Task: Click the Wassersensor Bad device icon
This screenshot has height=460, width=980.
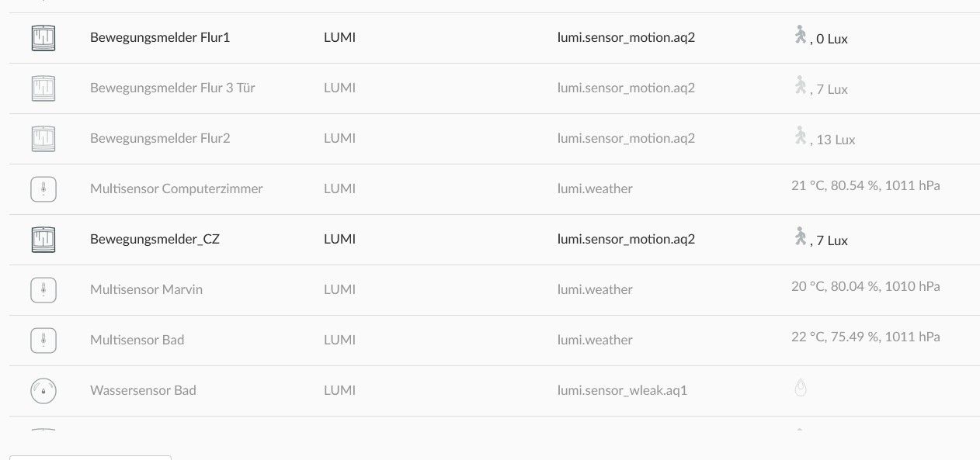Action: click(x=43, y=391)
